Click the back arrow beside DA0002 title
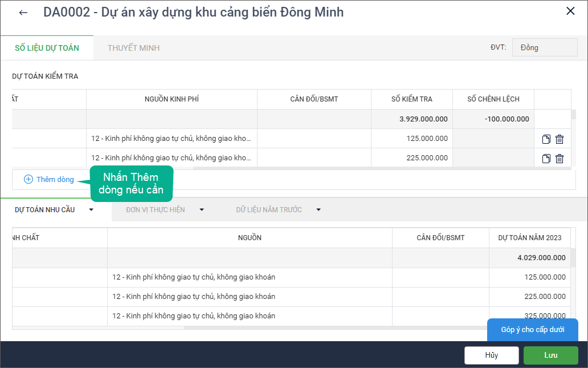Image resolution: width=588 pixels, height=368 pixels. 23,13
